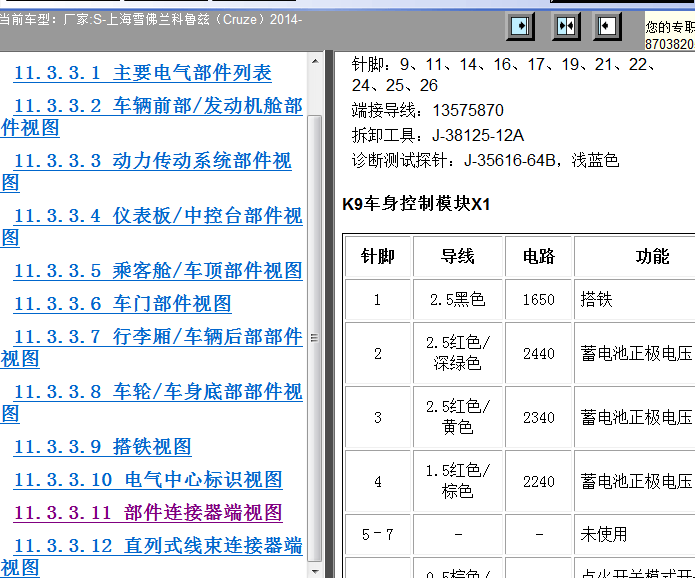Screen dimensions: 695x578
Task: Click the 1.5红色/棕色 wire cell
Action: 458,481
